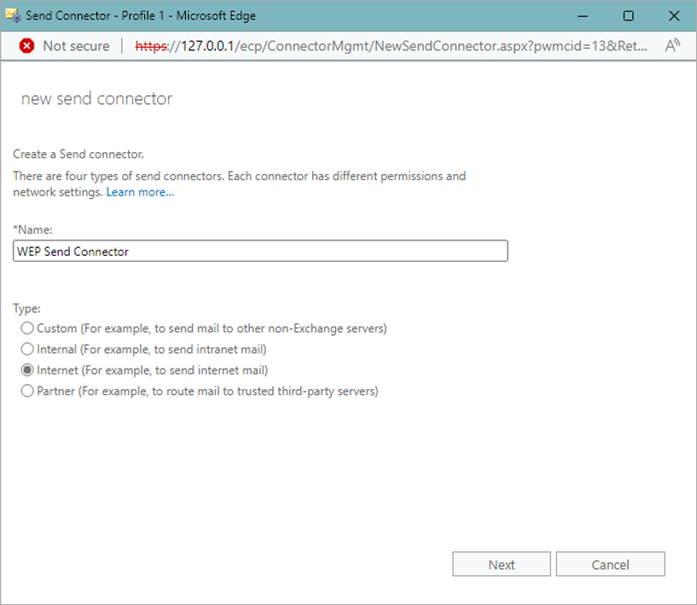The image size is (697, 605).
Task: Click the "new send connector" page heading
Action: pyautogui.click(x=96, y=99)
